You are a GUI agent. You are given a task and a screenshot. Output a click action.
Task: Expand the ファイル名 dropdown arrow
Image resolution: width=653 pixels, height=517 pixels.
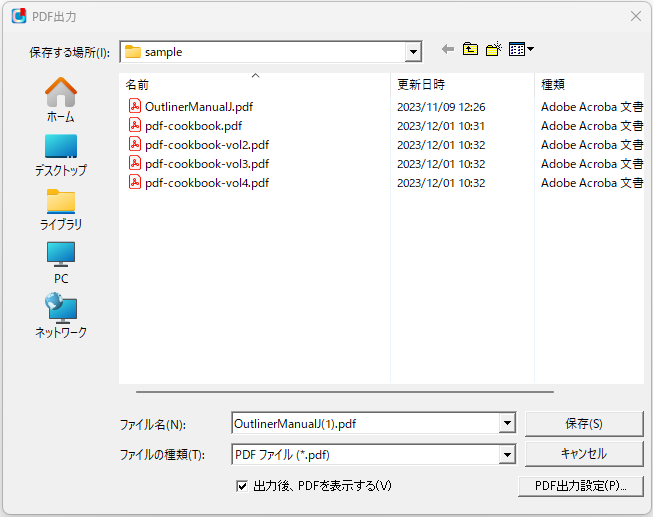click(507, 424)
